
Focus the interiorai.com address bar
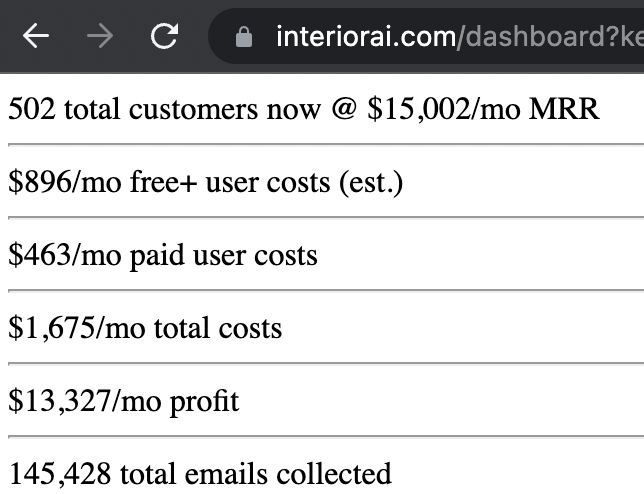point(427,36)
